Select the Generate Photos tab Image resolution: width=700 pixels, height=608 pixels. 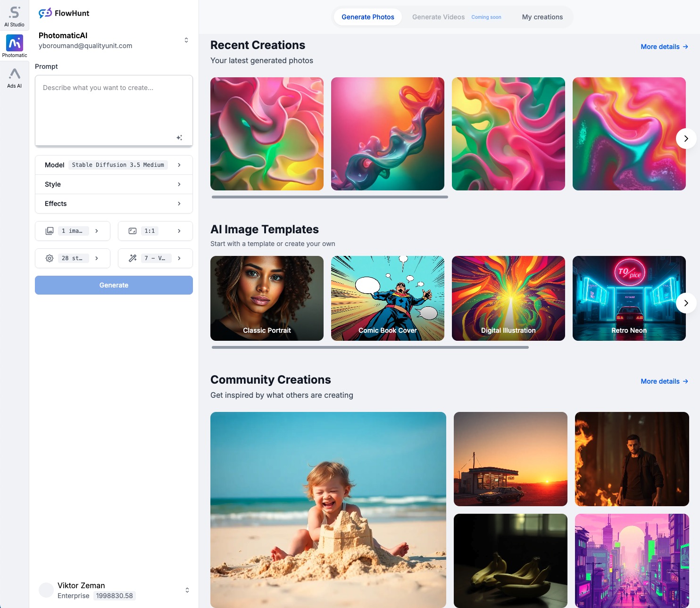point(367,16)
